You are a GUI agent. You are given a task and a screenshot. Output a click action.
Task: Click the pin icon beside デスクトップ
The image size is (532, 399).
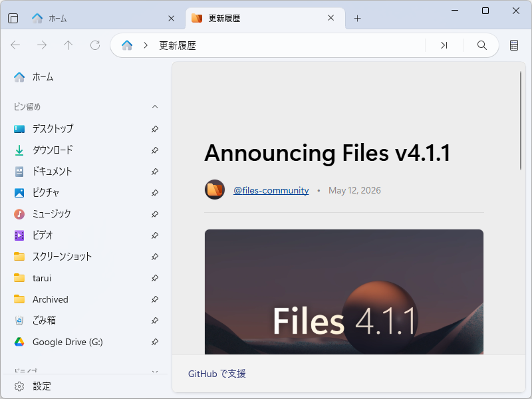(x=155, y=128)
